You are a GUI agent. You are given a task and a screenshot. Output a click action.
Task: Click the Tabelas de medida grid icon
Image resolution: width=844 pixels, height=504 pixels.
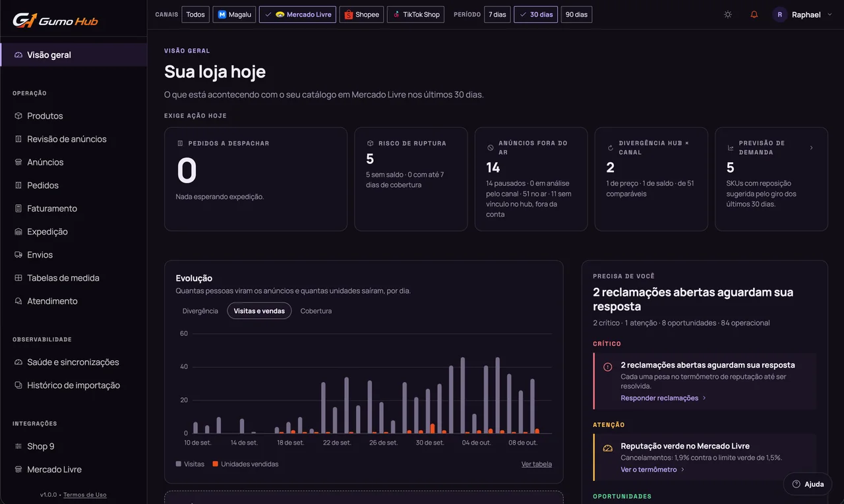click(18, 278)
